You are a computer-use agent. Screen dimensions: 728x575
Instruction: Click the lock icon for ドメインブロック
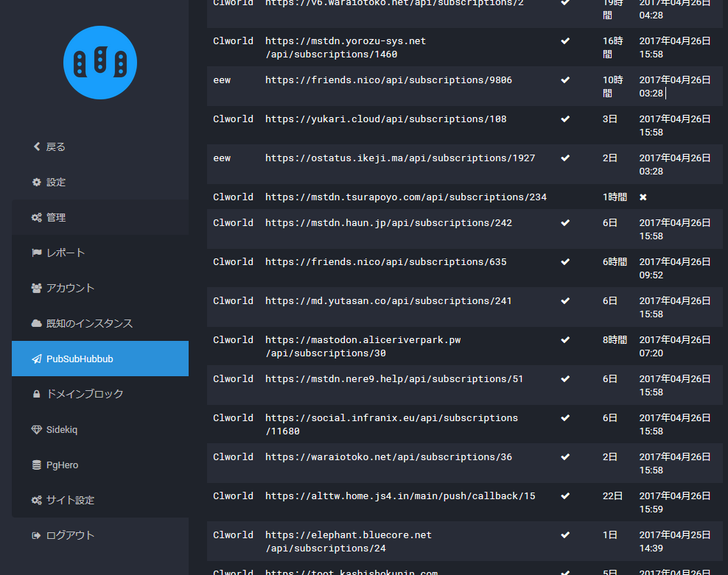pos(36,394)
